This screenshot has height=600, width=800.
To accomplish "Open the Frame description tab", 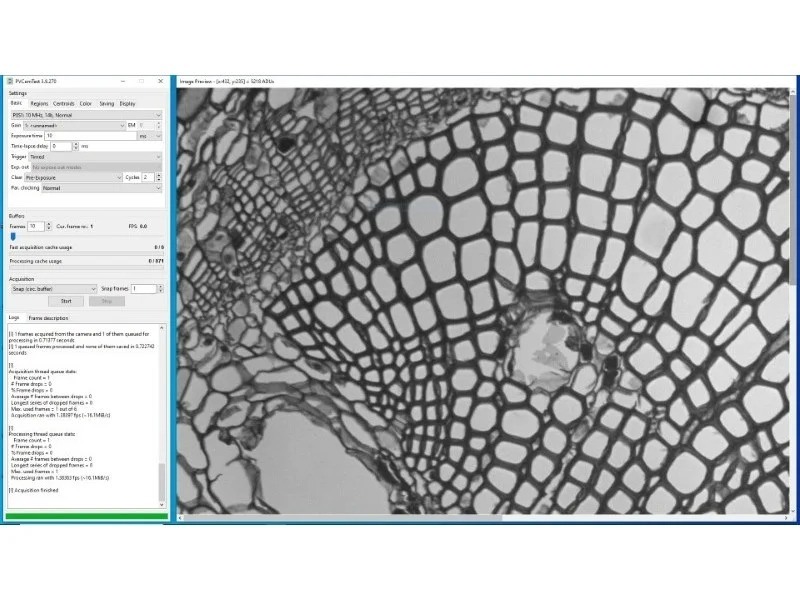I will 48,318.
